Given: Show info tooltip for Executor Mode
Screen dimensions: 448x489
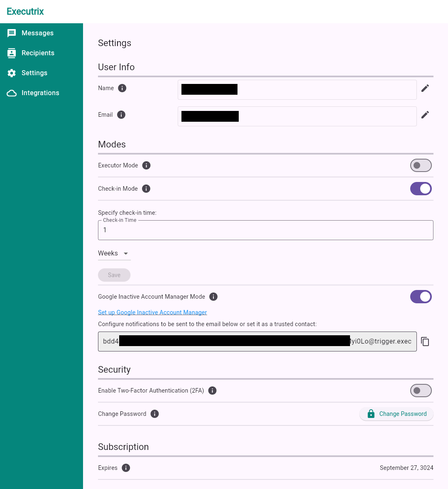Looking at the screenshot, I should [146, 165].
